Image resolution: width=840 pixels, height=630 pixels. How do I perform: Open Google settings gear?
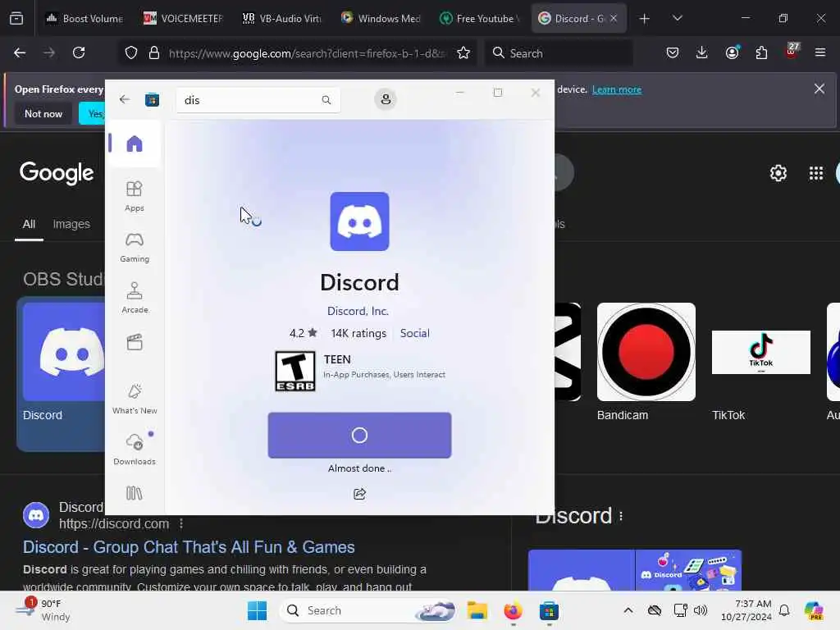778,173
